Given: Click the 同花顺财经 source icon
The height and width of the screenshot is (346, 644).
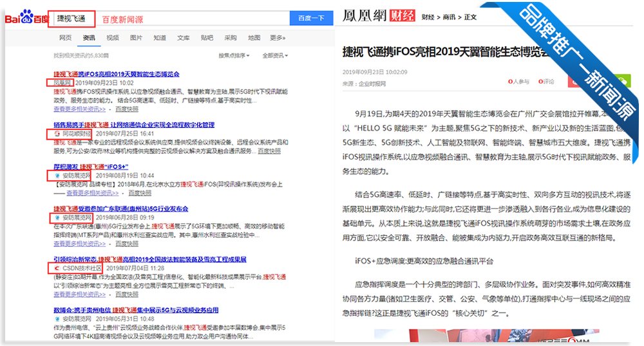Looking at the screenshot, I should click(57, 134).
